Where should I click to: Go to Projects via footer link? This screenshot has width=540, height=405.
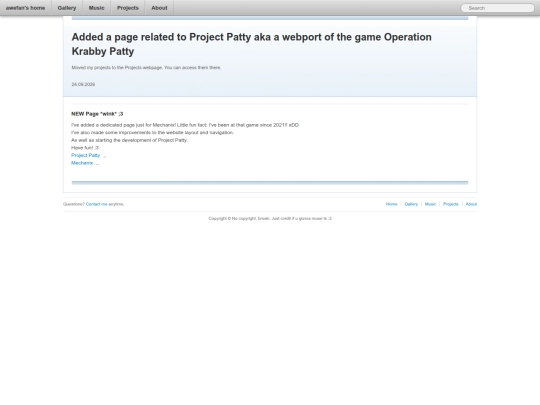coord(450,204)
